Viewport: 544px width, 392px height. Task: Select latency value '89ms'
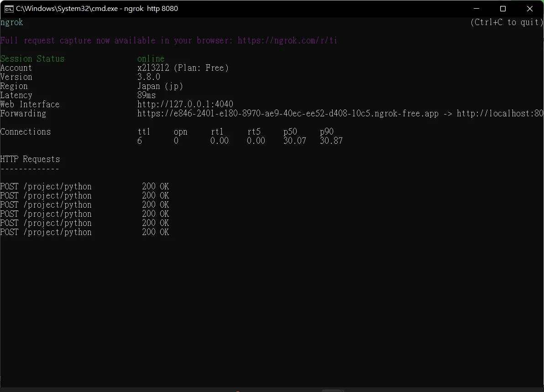[146, 95]
